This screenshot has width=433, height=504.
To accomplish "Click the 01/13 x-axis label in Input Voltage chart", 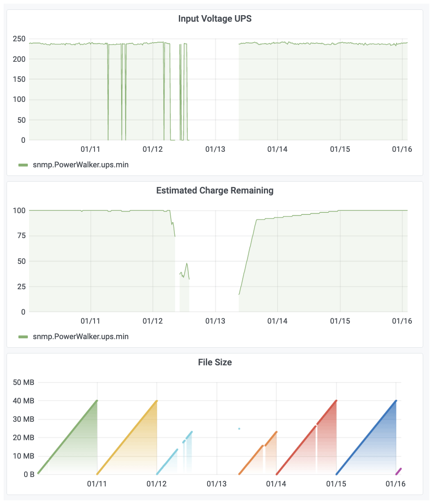I will pyautogui.click(x=215, y=149).
